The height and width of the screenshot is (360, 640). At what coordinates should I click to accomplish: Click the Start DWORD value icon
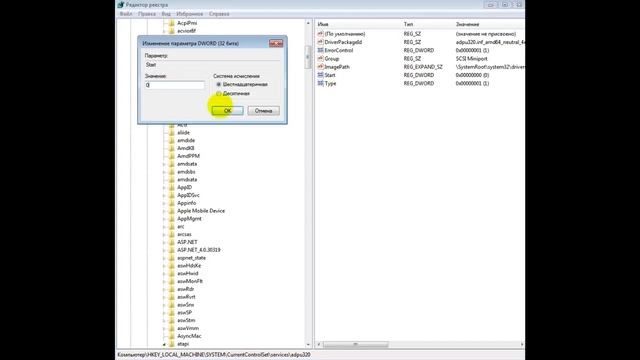[x=320, y=75]
